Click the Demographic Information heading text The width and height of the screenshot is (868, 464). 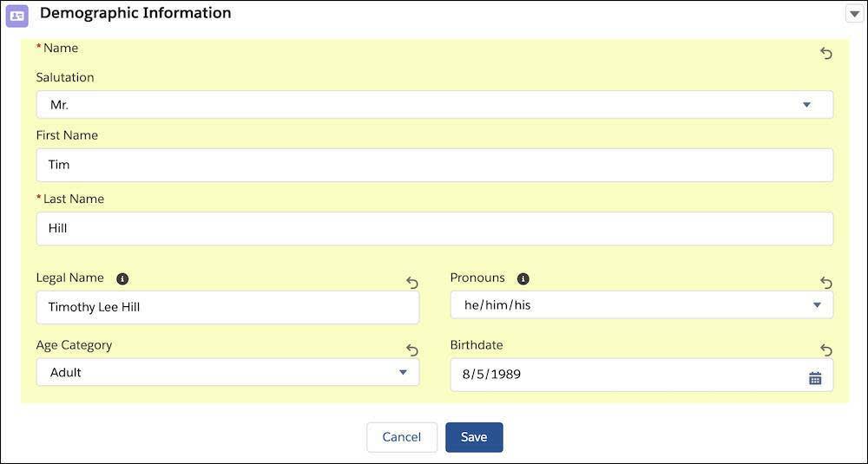tap(135, 13)
